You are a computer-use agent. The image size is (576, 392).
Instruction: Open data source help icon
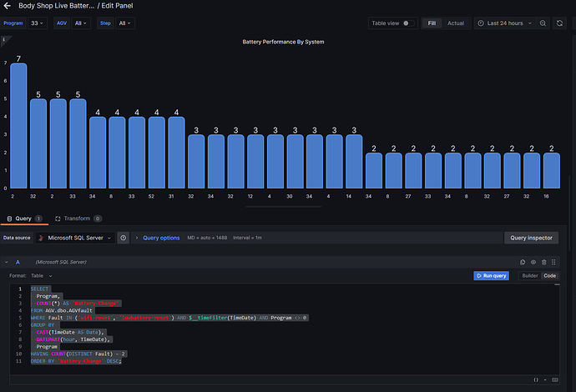123,238
